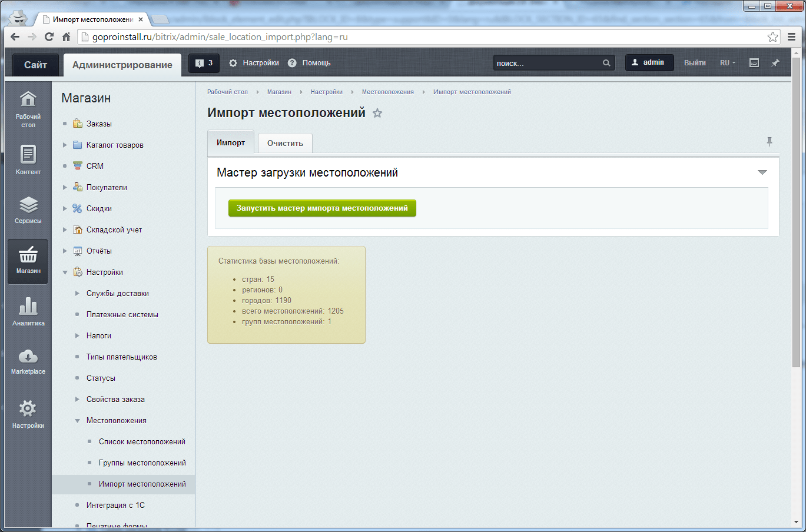The image size is (806, 532).
Task: Open Заказы in the tree
Action: [x=99, y=124]
